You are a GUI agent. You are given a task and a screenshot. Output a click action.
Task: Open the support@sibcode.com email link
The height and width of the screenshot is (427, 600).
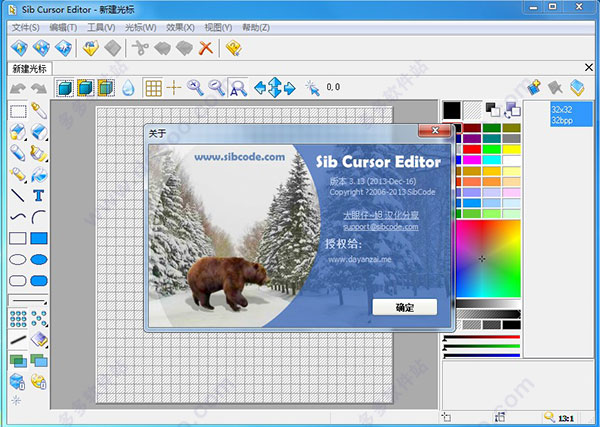pyautogui.click(x=381, y=227)
